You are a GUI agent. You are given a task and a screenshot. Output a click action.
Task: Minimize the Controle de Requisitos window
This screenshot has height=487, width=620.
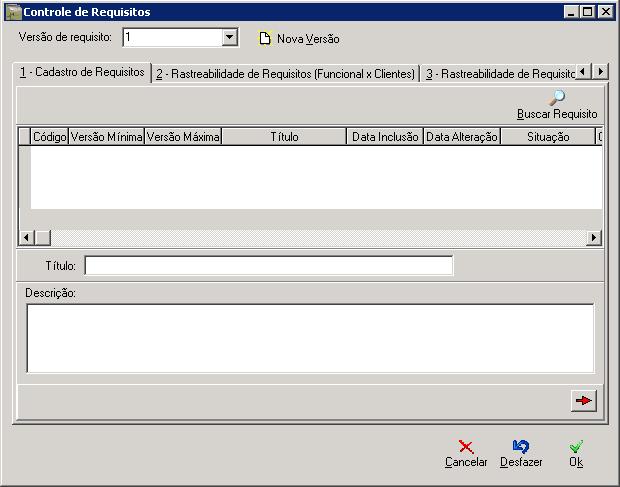click(x=571, y=12)
